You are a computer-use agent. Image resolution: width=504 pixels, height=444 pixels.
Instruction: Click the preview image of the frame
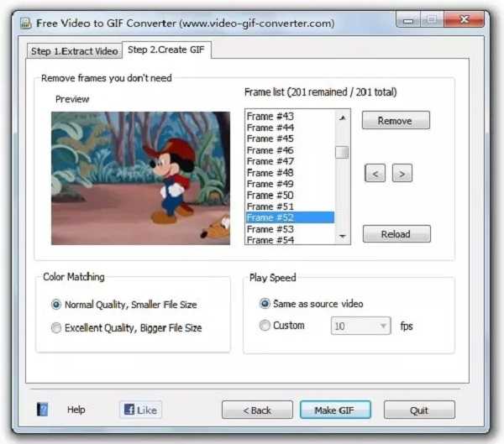point(140,178)
